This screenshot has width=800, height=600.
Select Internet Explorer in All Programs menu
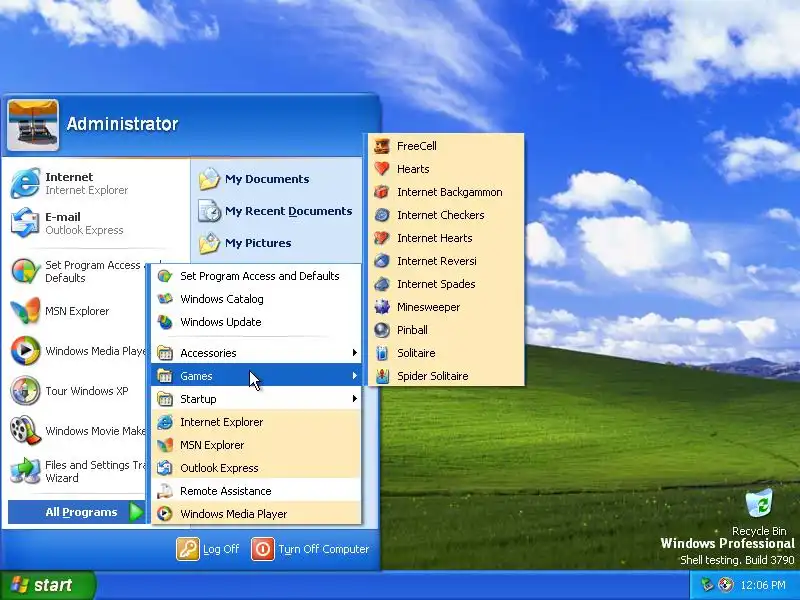(x=257, y=422)
